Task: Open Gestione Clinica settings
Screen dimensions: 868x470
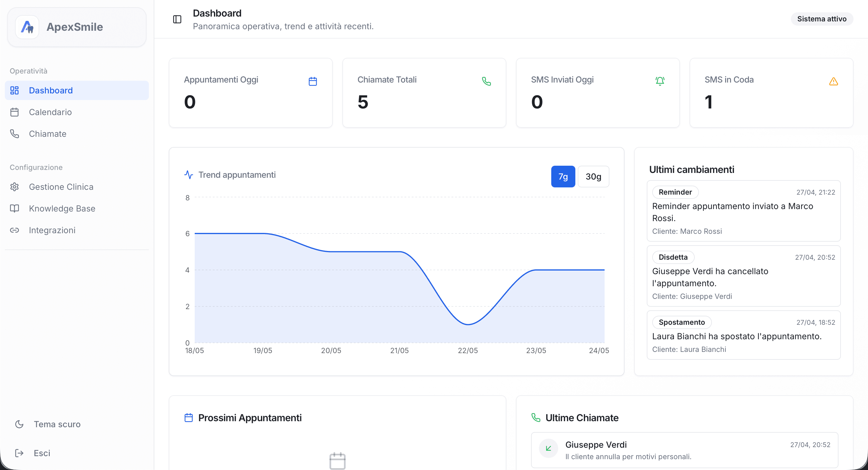Action: coord(77,187)
